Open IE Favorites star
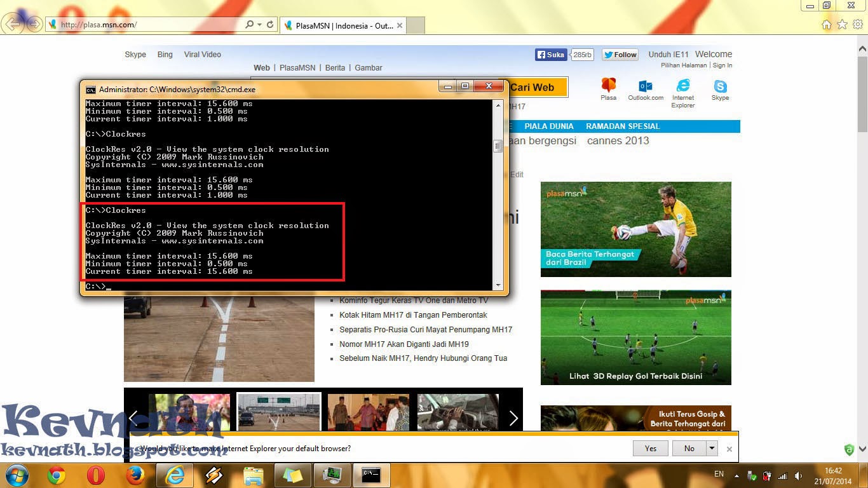 (x=842, y=25)
